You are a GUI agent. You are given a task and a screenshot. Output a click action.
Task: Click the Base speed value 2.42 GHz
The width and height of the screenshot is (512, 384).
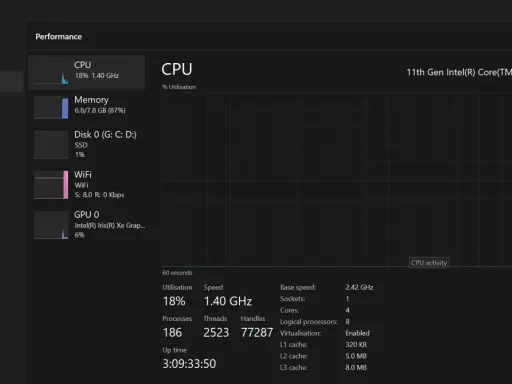[359, 287]
